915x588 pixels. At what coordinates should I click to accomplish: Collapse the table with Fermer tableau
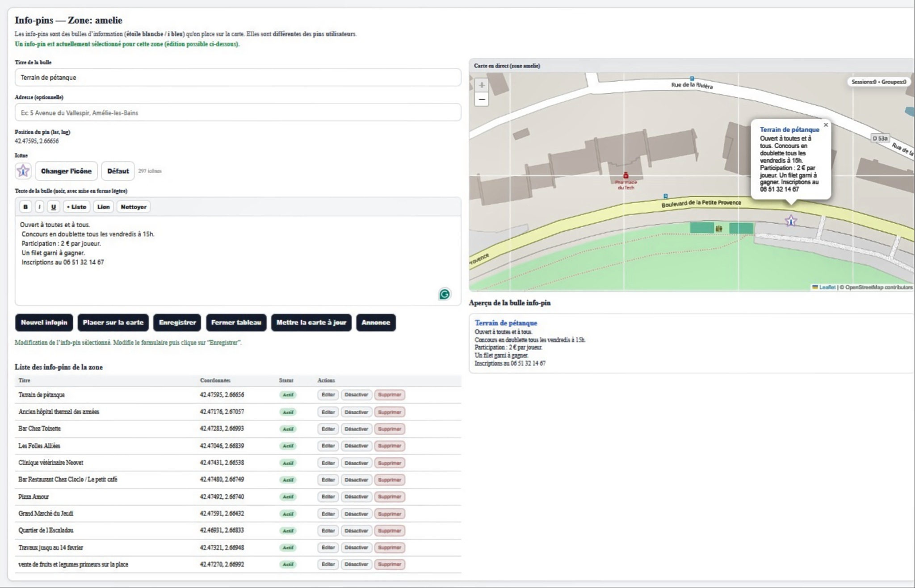click(236, 322)
